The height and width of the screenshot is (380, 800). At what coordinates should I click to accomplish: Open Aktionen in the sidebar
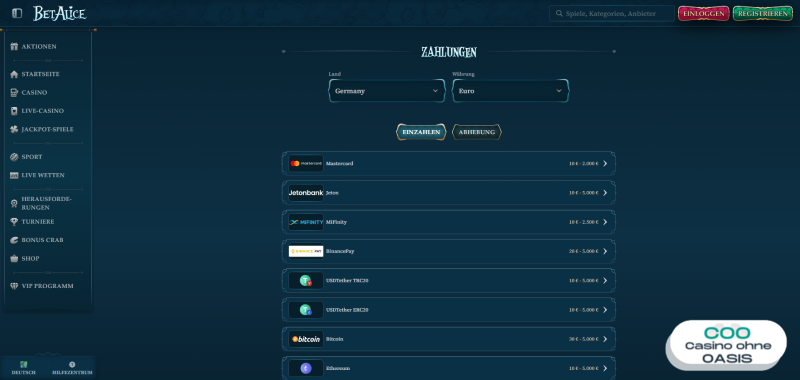click(39, 46)
